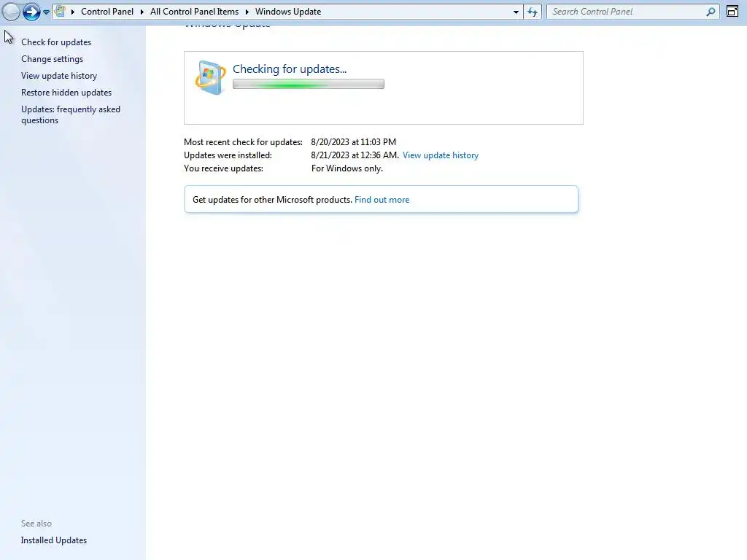Viewport: 747px width, 560px height.
Task: Expand the chevron before Control Panel
Action: [73, 12]
